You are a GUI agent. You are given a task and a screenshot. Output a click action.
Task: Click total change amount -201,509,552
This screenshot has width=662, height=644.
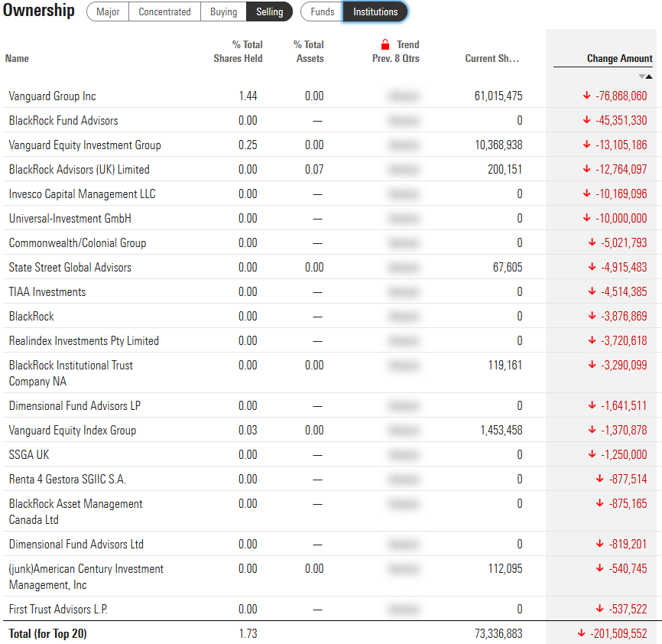(618, 633)
